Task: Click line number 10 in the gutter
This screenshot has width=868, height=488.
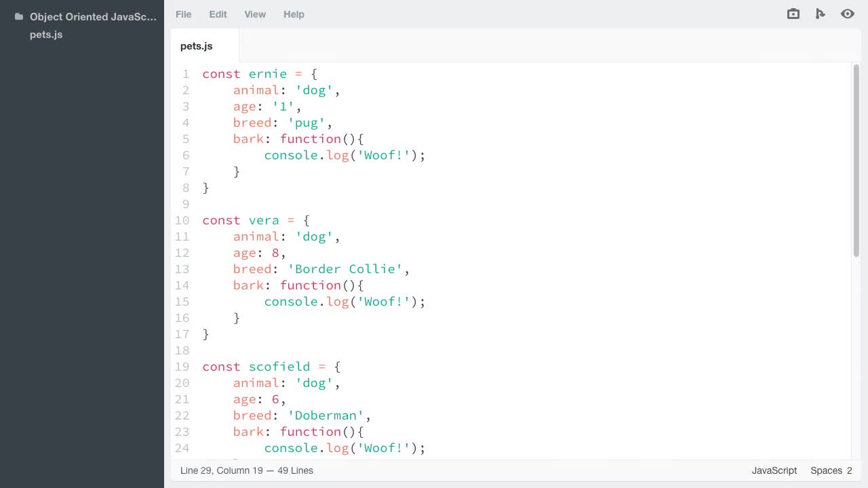Action: 182,220
